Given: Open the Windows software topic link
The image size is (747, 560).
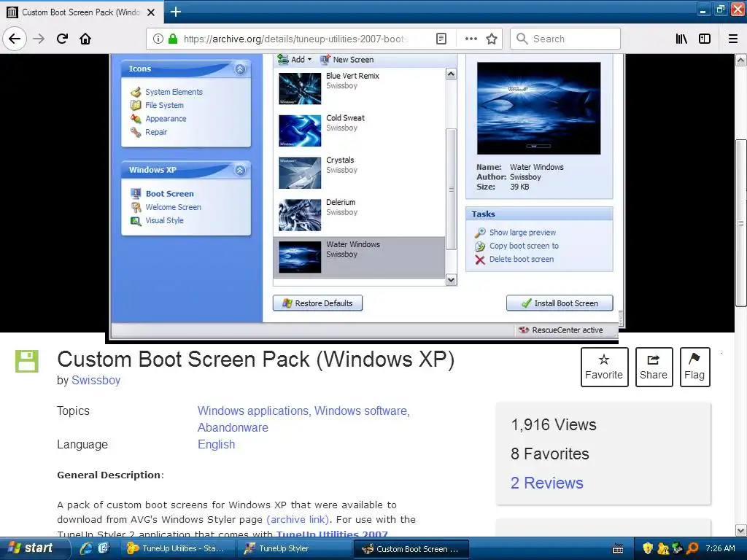Looking at the screenshot, I should pos(362,411).
